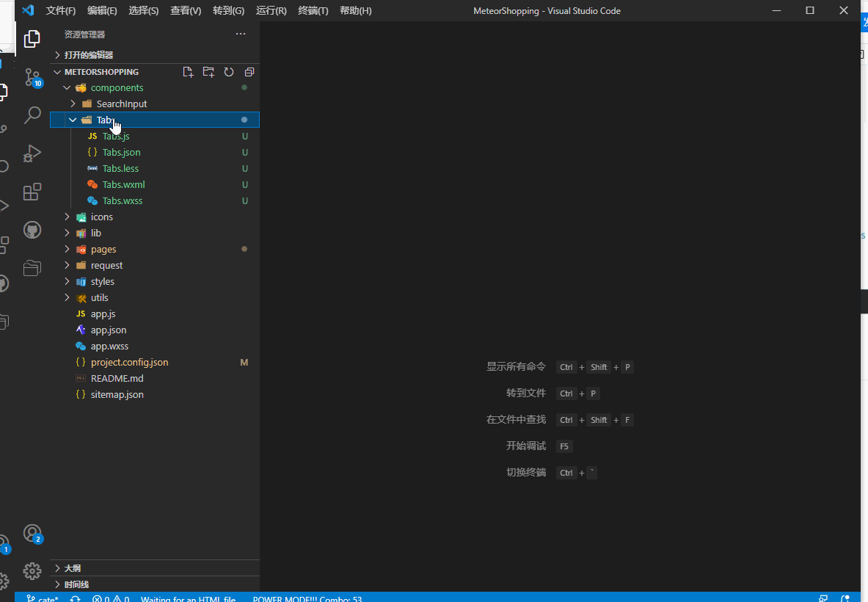
Task: Refresh the explorer file tree
Action: pyautogui.click(x=229, y=72)
